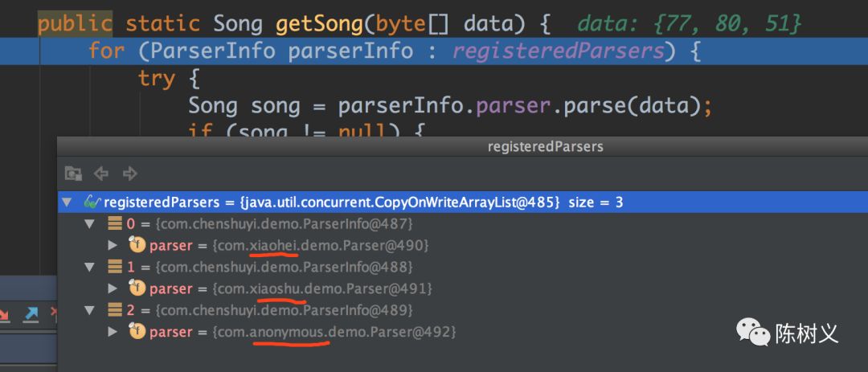The width and height of the screenshot is (868, 372).
Task: Click the field icon of anonymous parser
Action: (x=137, y=332)
